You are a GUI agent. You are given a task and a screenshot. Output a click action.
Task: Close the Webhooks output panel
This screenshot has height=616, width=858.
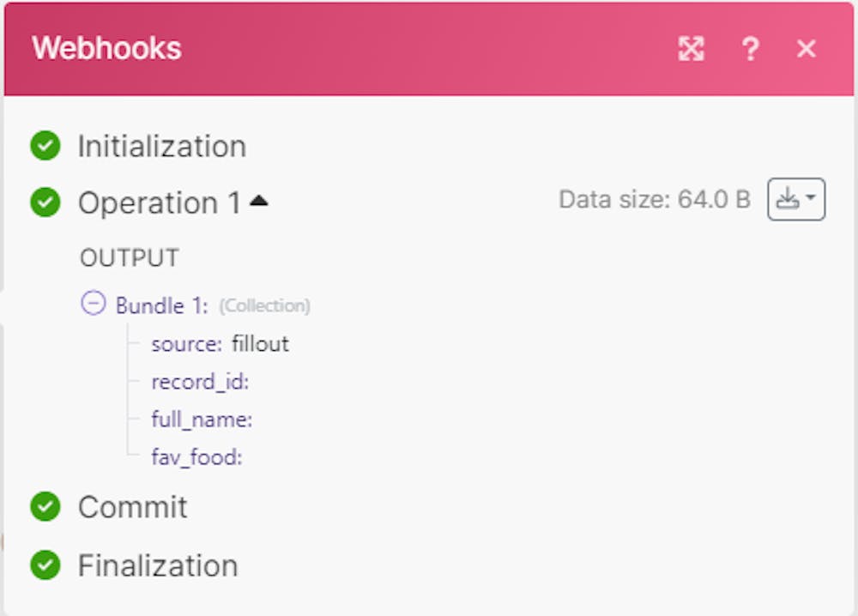pos(807,49)
